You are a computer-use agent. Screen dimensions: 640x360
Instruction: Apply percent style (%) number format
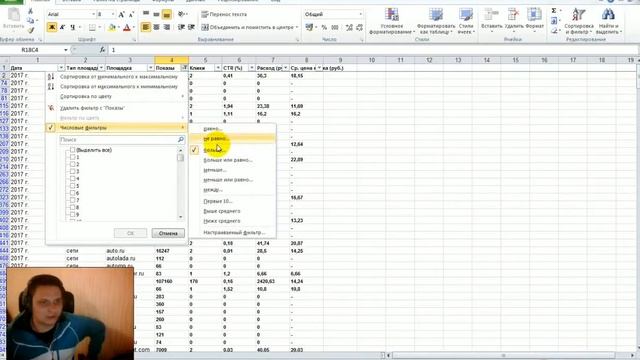(x=324, y=27)
